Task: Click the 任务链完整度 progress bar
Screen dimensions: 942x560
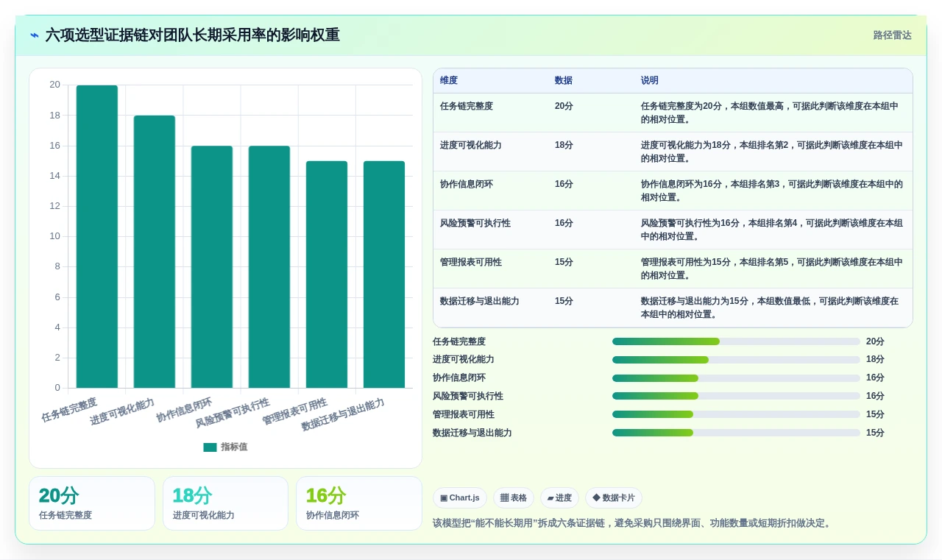Action: pos(736,341)
